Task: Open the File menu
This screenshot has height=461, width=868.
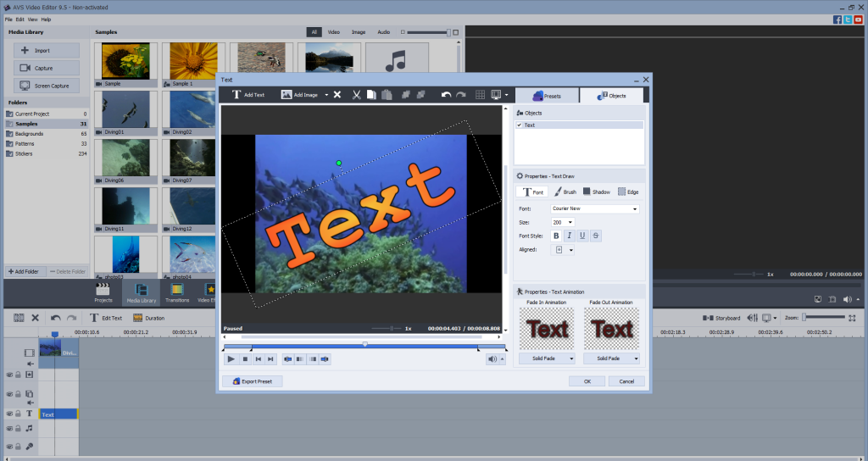Action: (8, 19)
